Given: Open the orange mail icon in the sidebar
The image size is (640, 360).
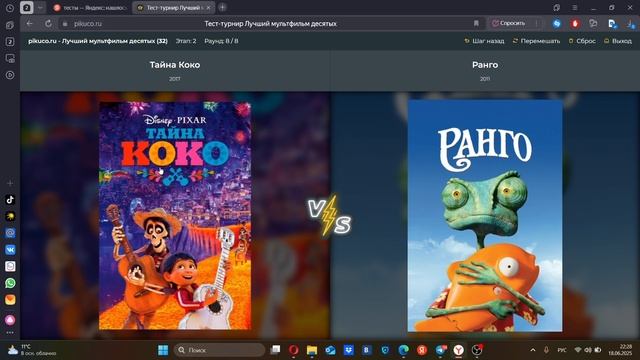Looking at the screenshot, I should (x=10, y=300).
